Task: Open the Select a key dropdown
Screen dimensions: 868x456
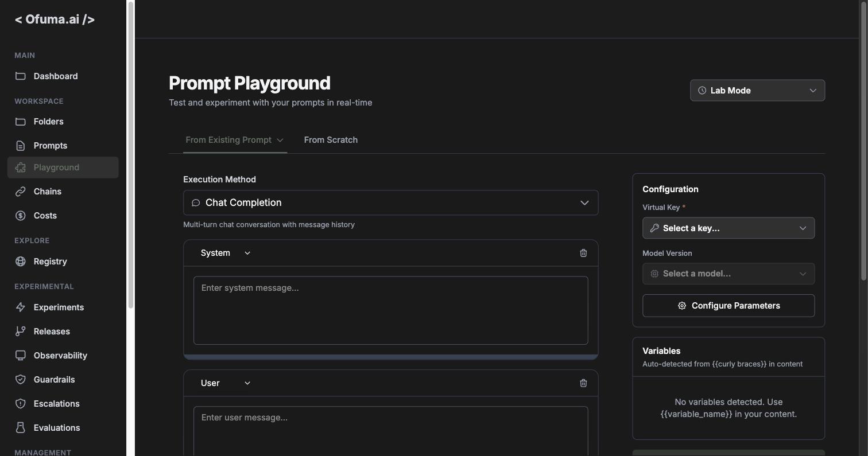Action: [728, 228]
